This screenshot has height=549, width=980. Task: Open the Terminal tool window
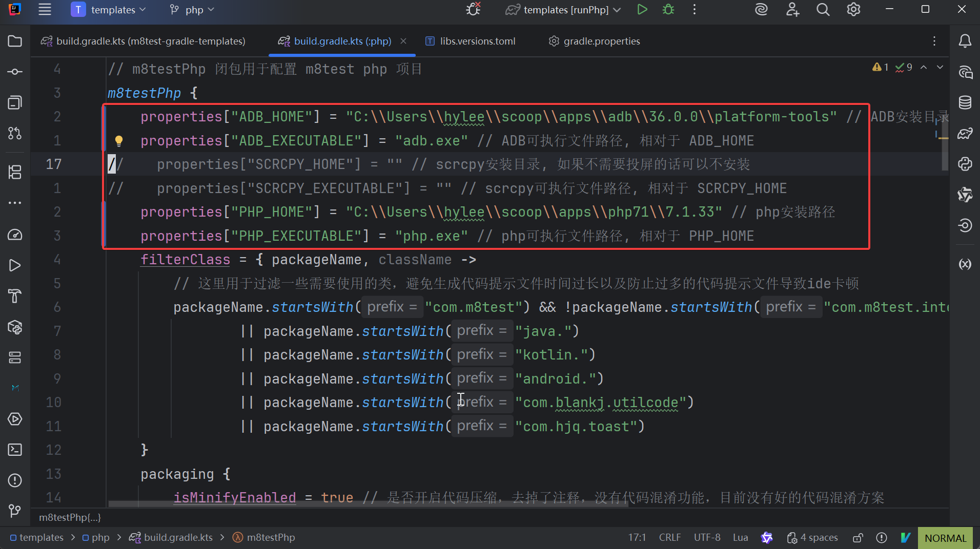(15, 450)
